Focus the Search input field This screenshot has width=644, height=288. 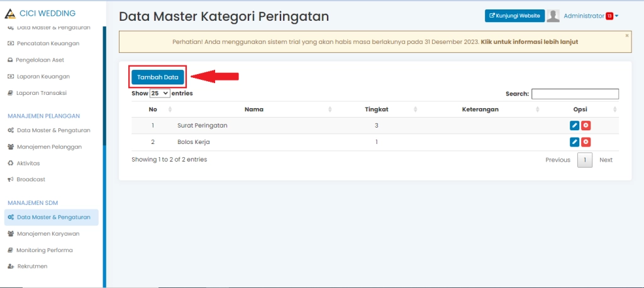click(575, 94)
